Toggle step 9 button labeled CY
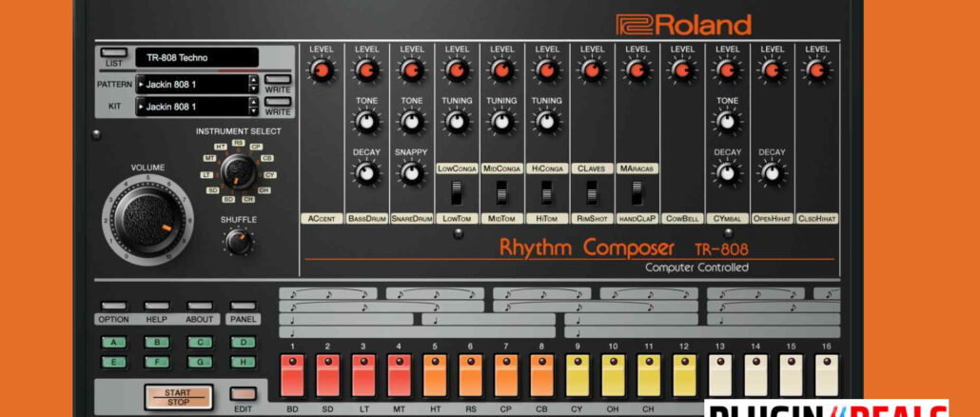Viewport: 980px width, 417px height. tap(577, 375)
